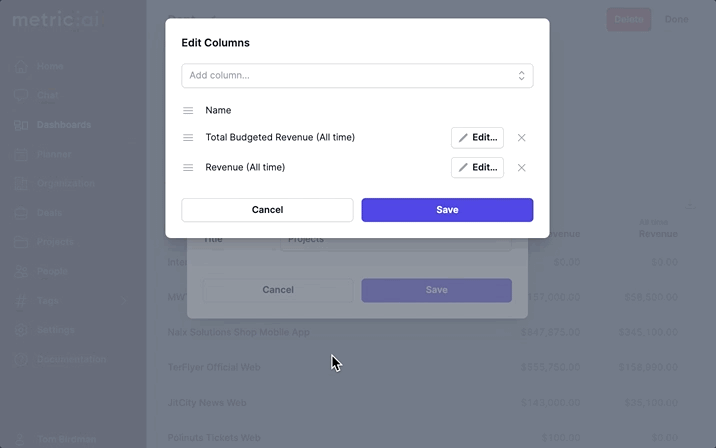Viewport: 716px width, 448px height.
Task: Open the People sidebar page
Action: click(52, 271)
